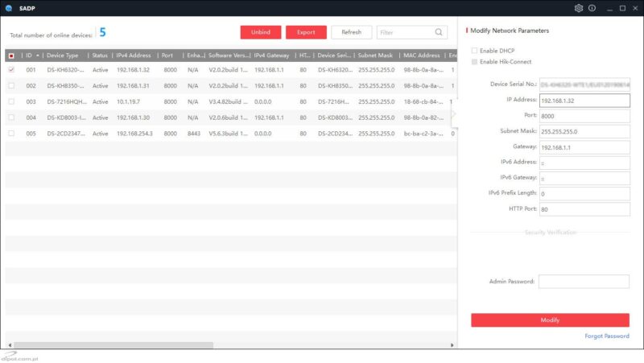Image resolution: width=644 pixels, height=363 pixels.
Task: Check device 002 row checkbox
Action: pos(11,86)
